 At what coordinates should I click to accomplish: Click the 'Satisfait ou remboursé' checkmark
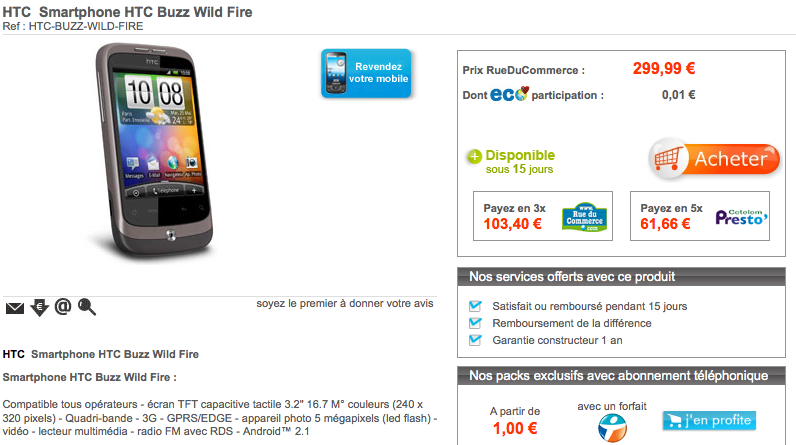click(x=475, y=306)
